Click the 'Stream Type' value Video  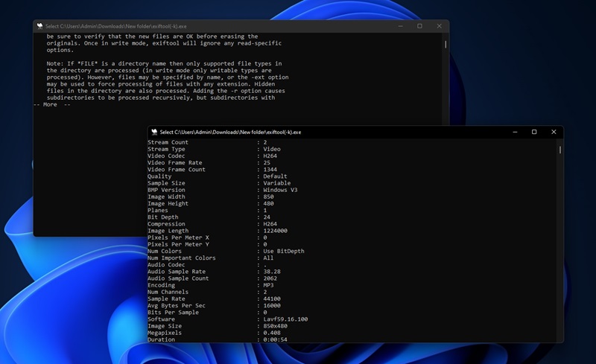(272, 149)
